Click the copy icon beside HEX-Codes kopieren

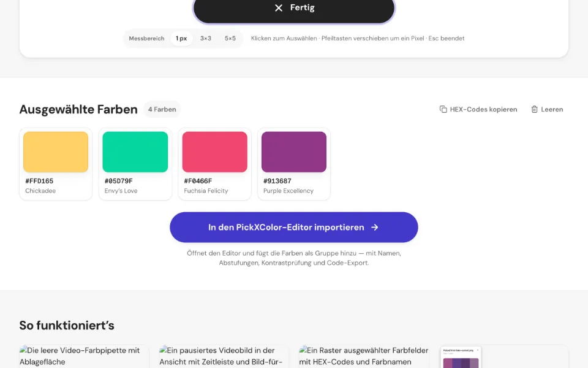pyautogui.click(x=443, y=109)
